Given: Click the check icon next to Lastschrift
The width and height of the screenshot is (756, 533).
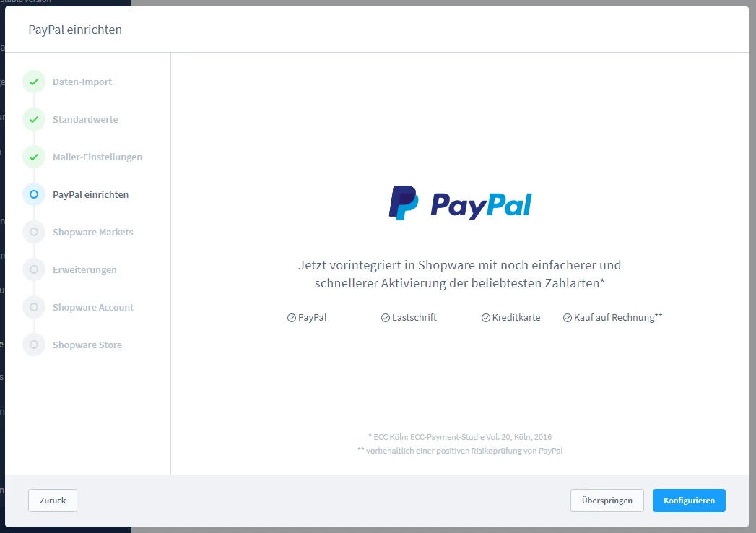Looking at the screenshot, I should [386, 318].
